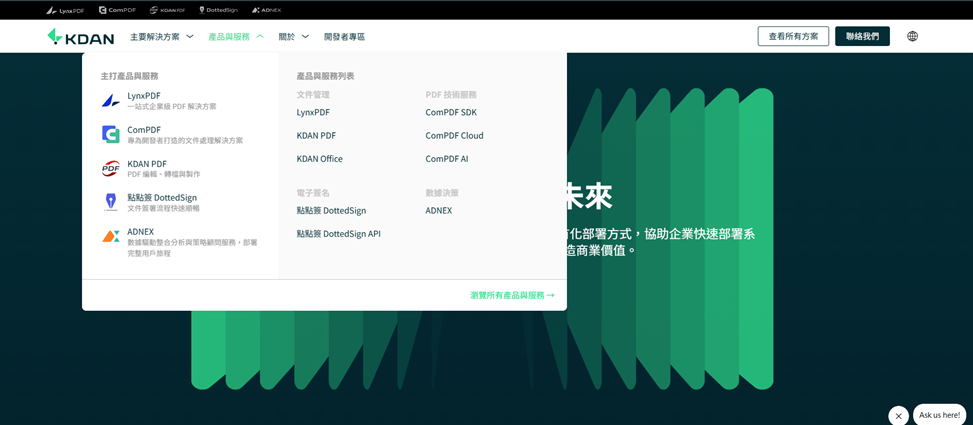Click the ADNEX icon in featured products

pyautogui.click(x=110, y=236)
